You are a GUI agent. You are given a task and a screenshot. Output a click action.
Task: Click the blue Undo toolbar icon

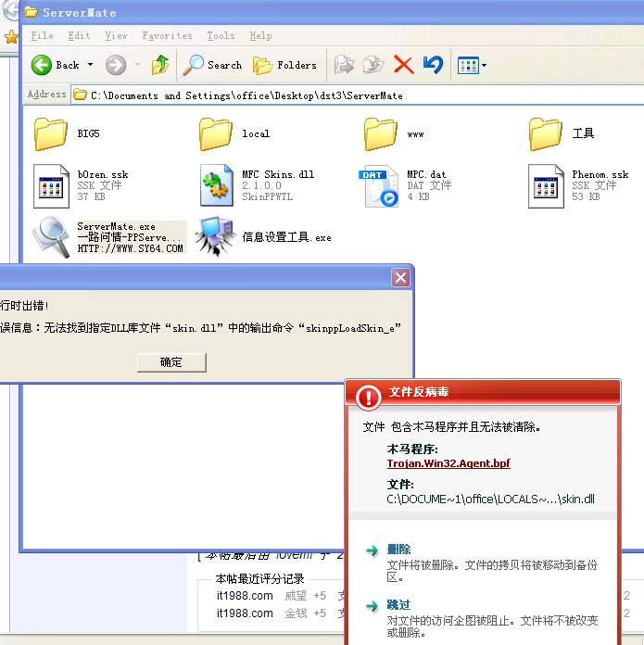433,65
